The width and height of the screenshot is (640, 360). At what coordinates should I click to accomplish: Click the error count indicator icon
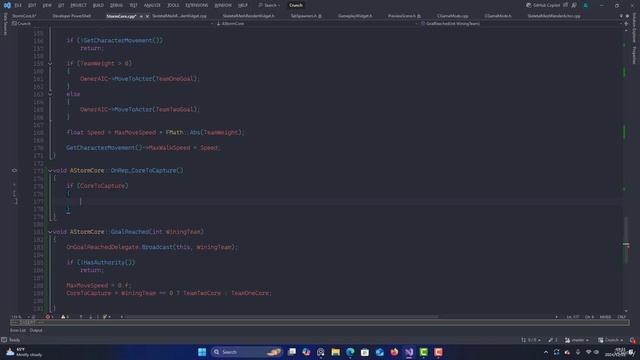49,317
